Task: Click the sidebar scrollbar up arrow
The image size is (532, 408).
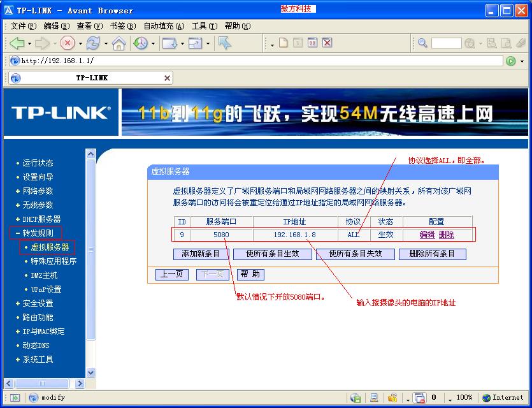Action: 90,154
